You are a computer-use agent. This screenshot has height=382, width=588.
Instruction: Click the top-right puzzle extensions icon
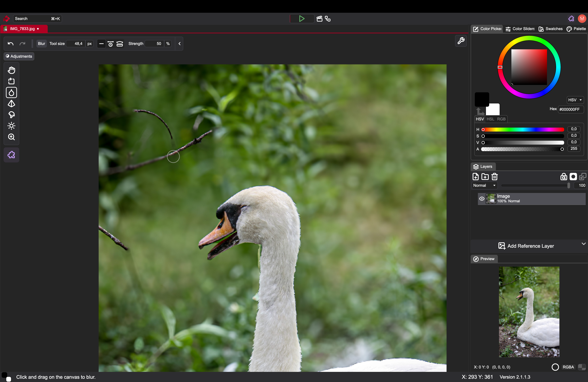(571, 19)
